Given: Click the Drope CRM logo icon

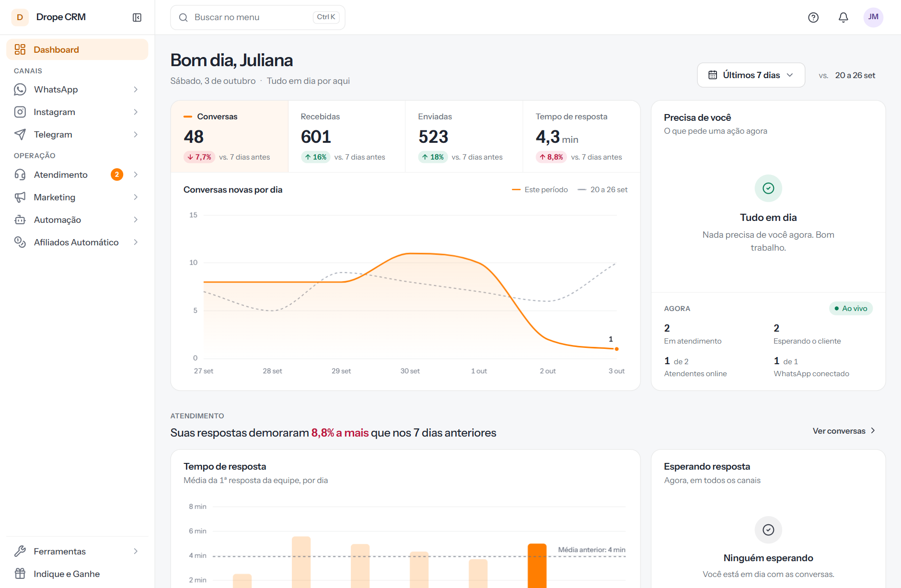Looking at the screenshot, I should (x=20, y=17).
